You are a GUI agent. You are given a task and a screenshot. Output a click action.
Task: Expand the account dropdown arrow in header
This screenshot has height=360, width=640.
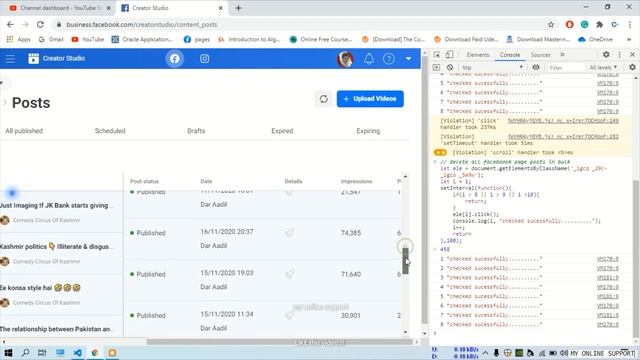[x=408, y=59]
